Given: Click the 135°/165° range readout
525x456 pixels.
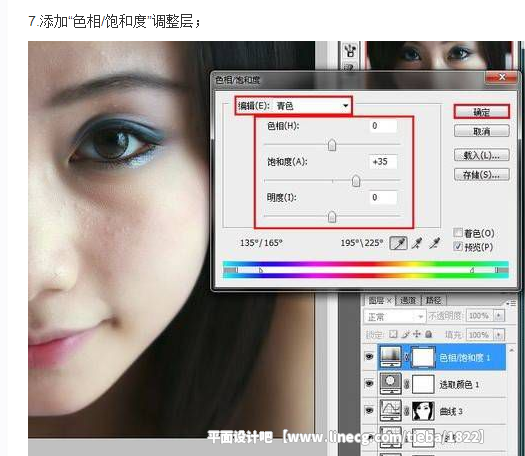Looking at the screenshot, I should tap(261, 243).
